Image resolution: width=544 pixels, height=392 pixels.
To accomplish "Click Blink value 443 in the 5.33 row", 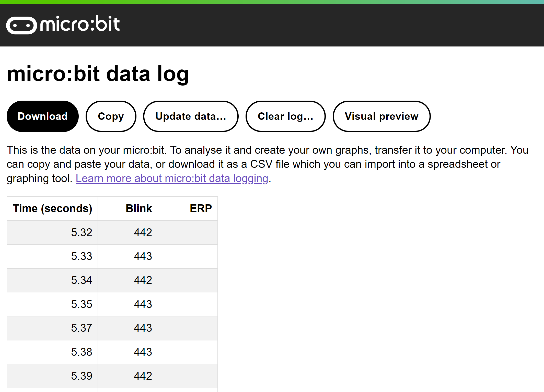I will 143,256.
